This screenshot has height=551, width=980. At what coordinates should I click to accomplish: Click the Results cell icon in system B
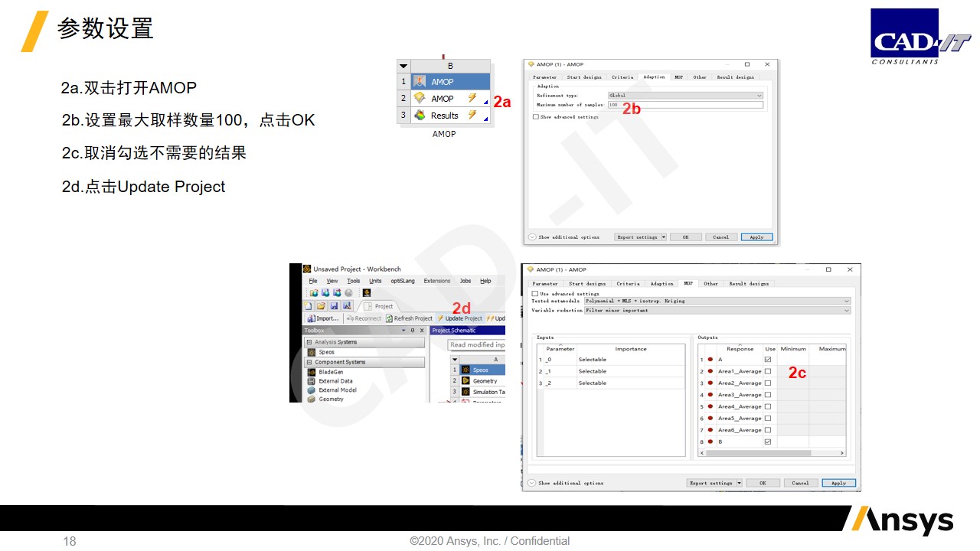[x=420, y=116]
